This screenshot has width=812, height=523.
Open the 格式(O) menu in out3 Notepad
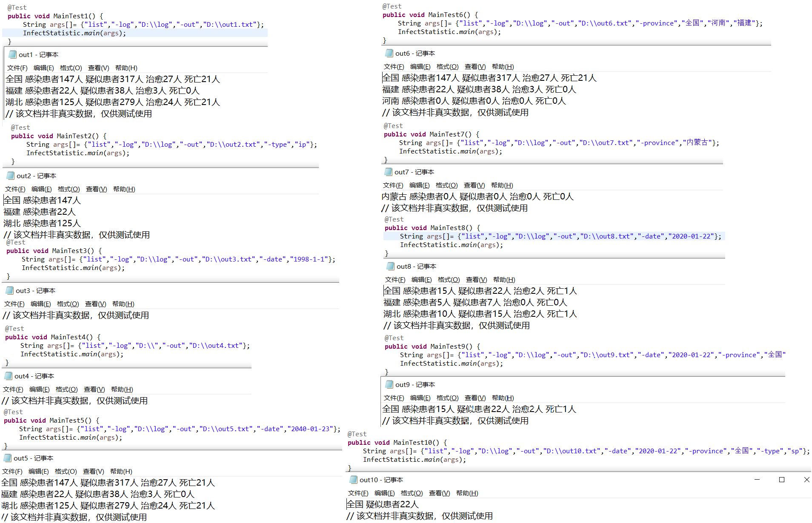click(x=68, y=304)
